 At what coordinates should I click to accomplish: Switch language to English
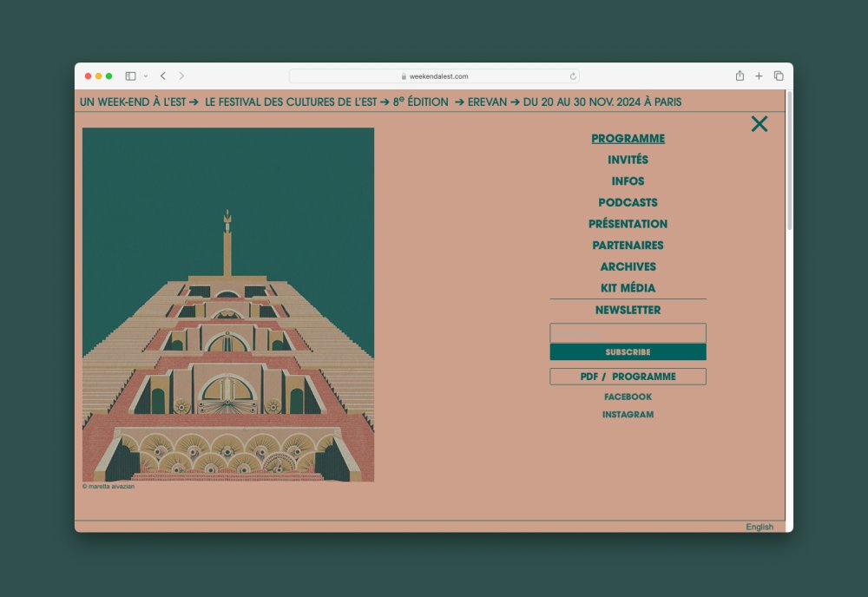click(x=759, y=527)
